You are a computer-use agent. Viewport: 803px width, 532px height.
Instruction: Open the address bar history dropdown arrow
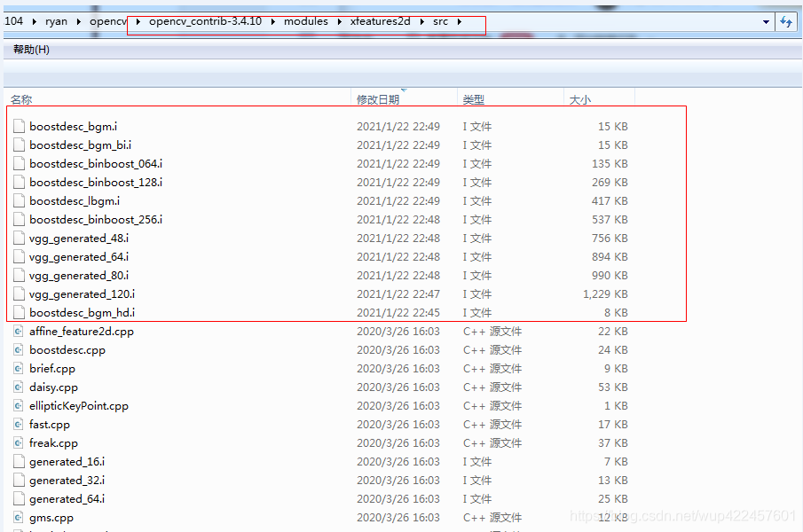(766, 21)
